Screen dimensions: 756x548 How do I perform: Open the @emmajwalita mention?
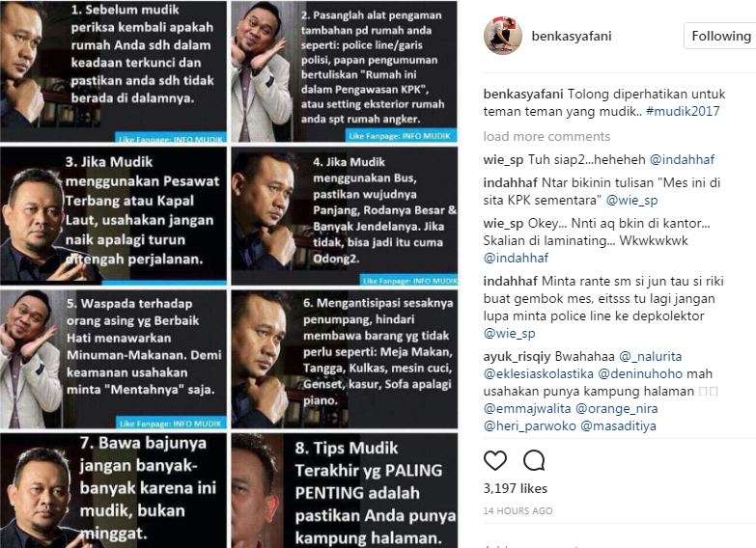527,408
